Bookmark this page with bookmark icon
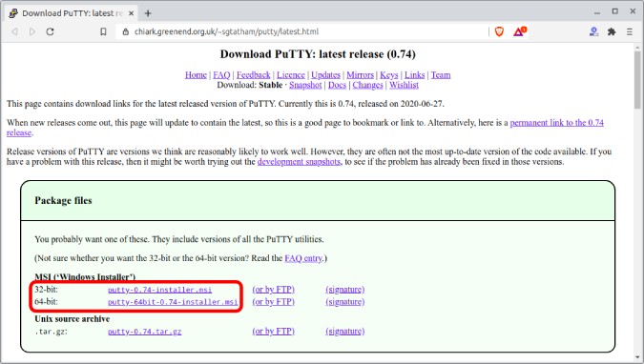The image size is (644, 364). 103,31
